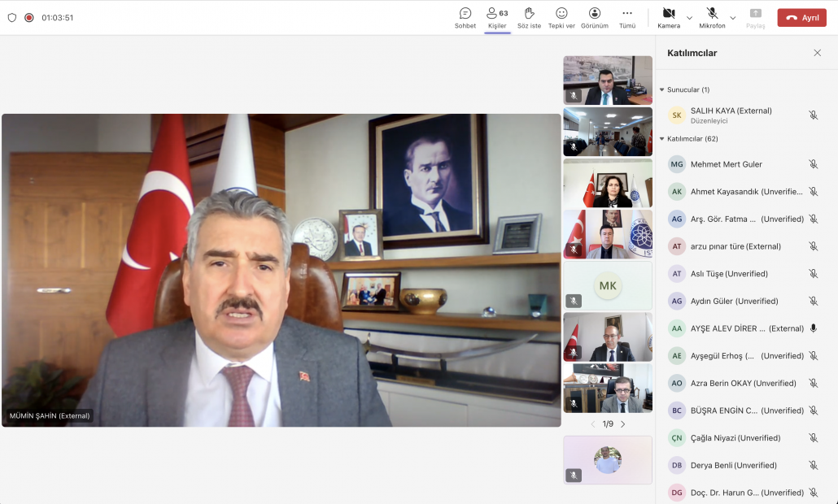The height and width of the screenshot is (504, 838).
Task: Open the Tümü more options menu
Action: tap(627, 14)
